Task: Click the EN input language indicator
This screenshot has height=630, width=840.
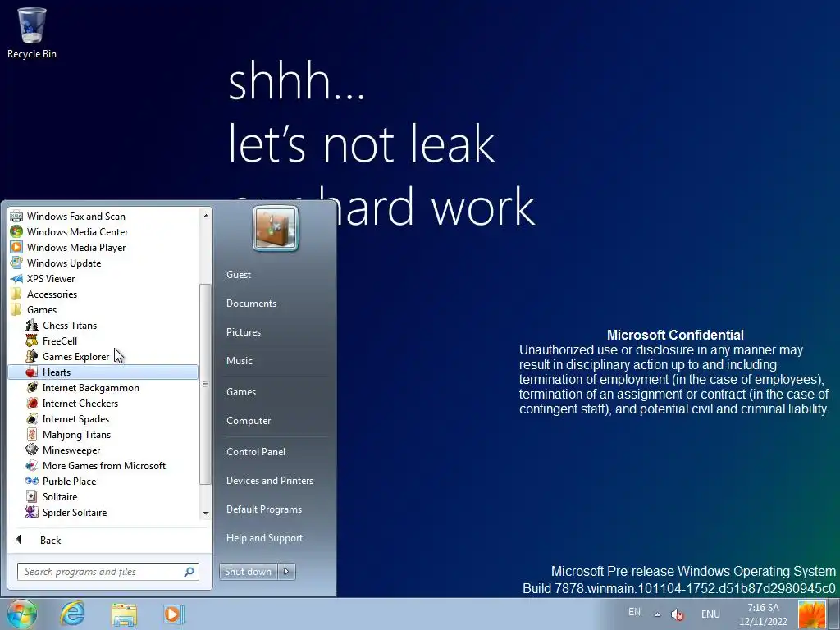Action: click(634, 612)
